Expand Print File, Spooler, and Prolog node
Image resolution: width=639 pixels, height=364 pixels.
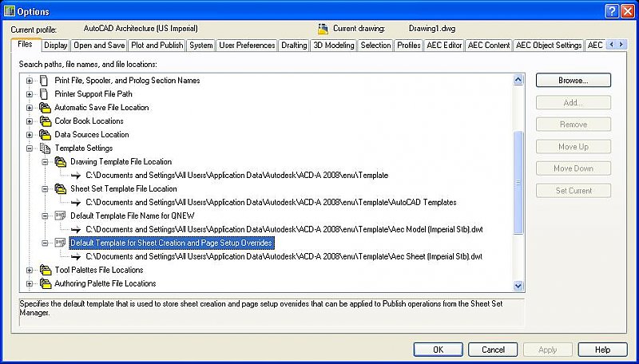pyautogui.click(x=30, y=81)
